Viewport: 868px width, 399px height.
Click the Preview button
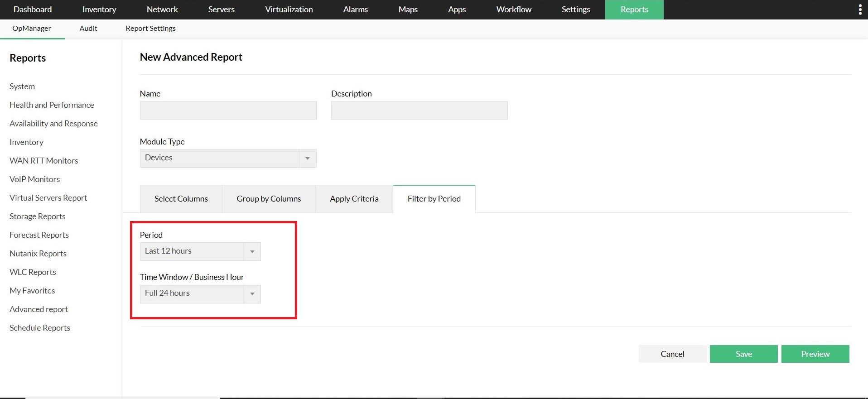tap(815, 354)
